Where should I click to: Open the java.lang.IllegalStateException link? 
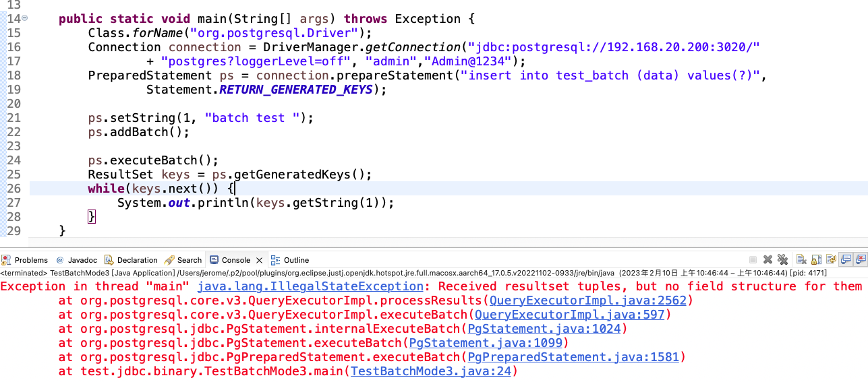click(310, 286)
